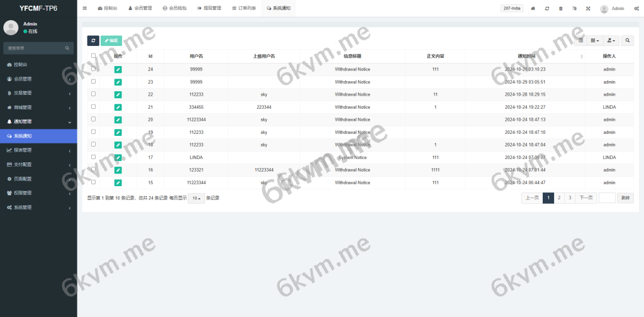
Task: Collapse sidebar using the hamburger menu icon
Action: click(85, 9)
